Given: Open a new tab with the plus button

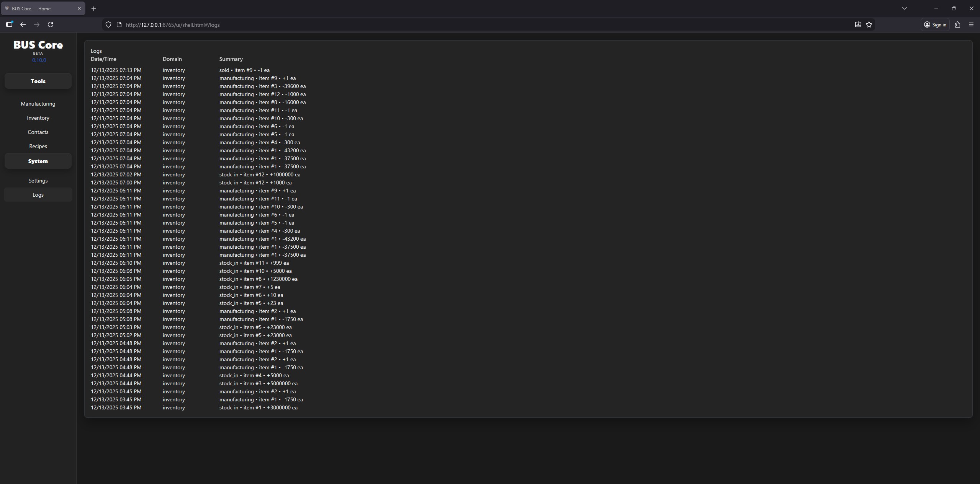Looking at the screenshot, I should pyautogui.click(x=93, y=8).
